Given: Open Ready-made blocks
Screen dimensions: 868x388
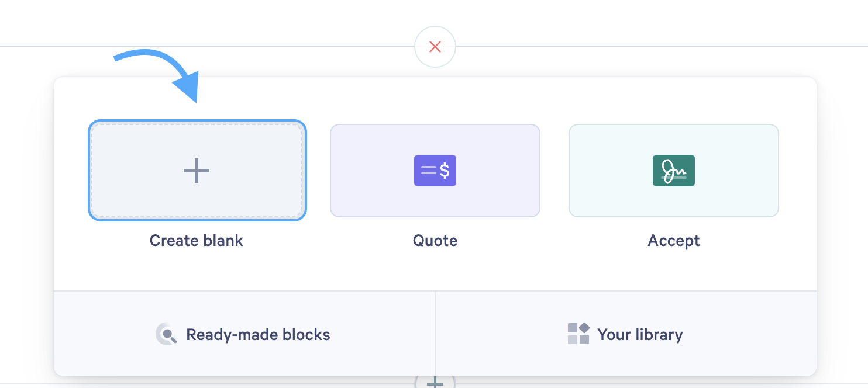Looking at the screenshot, I should [244, 334].
